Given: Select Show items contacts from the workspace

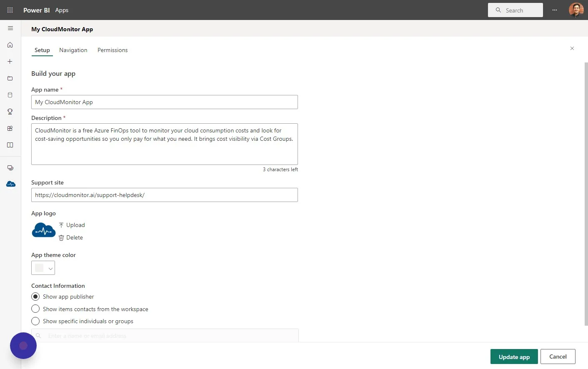Looking at the screenshot, I should (x=35, y=309).
